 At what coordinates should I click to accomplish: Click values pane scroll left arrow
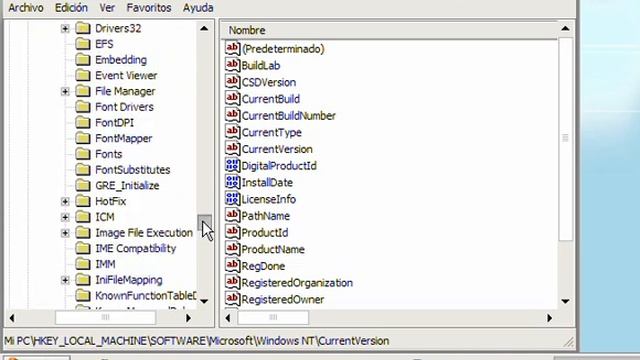[228, 318]
